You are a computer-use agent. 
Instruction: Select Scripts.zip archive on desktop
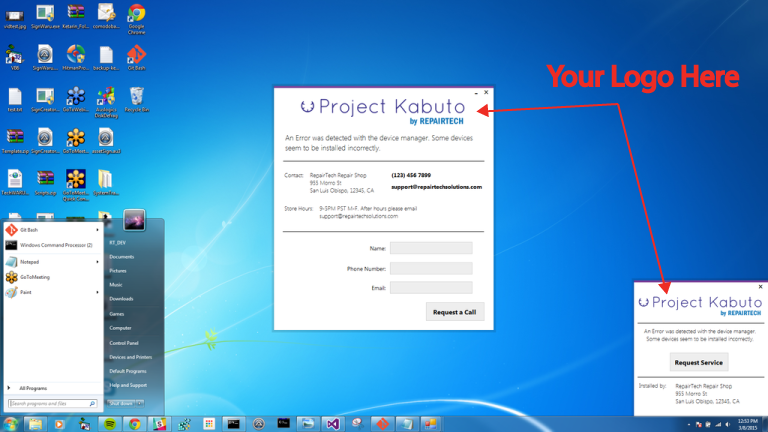pos(45,183)
